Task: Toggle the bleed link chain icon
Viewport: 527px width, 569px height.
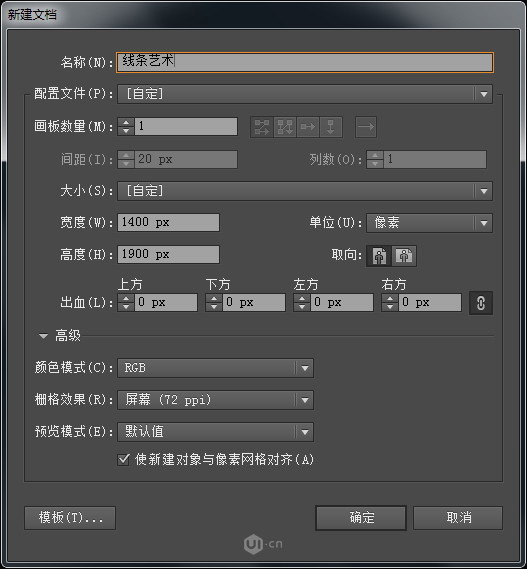Action: (481, 303)
